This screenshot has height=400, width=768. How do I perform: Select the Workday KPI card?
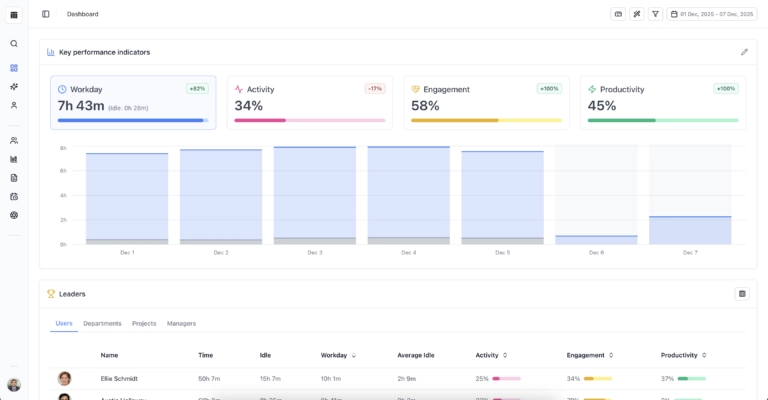tap(133, 102)
